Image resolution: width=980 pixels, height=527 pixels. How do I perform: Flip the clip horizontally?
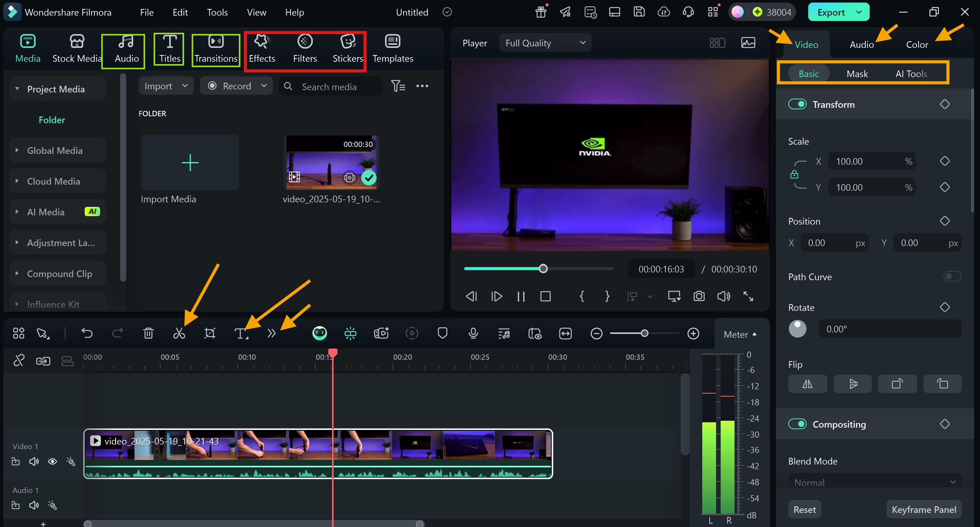[x=807, y=384]
